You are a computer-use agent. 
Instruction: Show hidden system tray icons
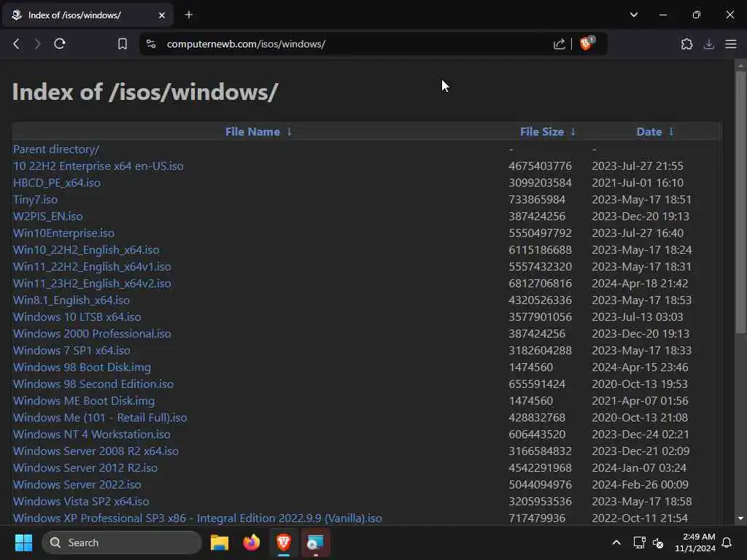(616, 542)
